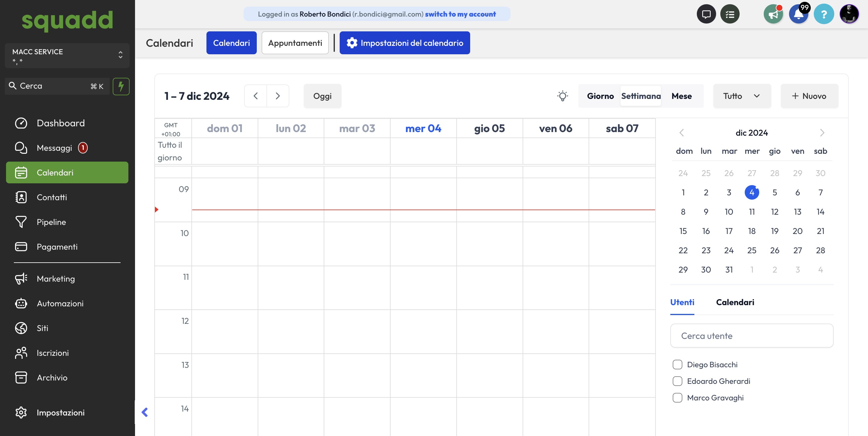This screenshot has width=868, height=436.
Task: Click the switch to my account link
Action: 460,14
